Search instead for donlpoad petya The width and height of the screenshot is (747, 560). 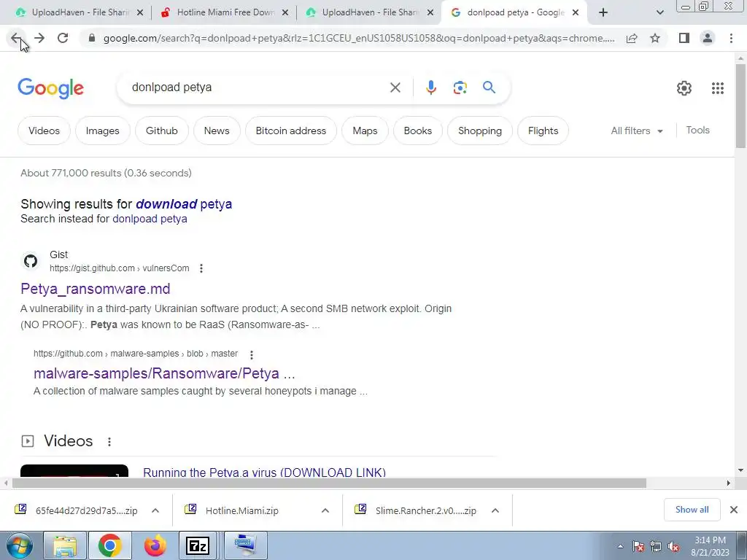[x=150, y=219]
